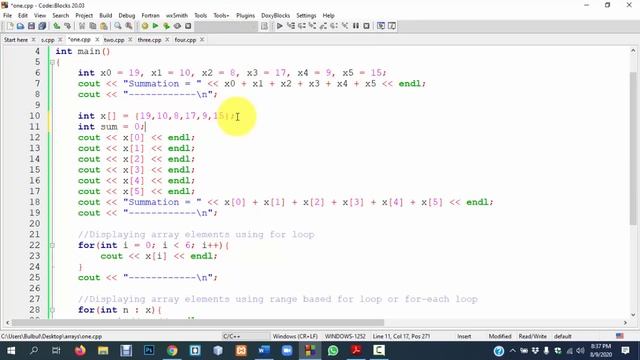Open Firefox from the taskbar

click(x=80, y=351)
